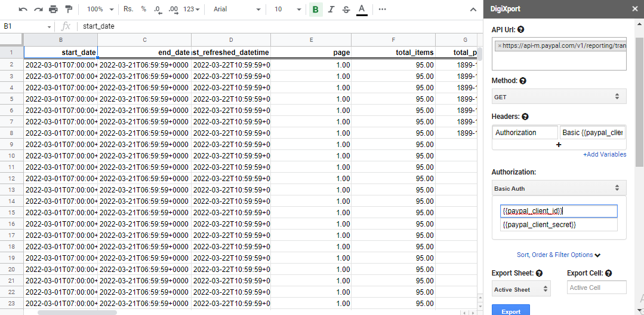Select column C header

[x=144, y=40]
